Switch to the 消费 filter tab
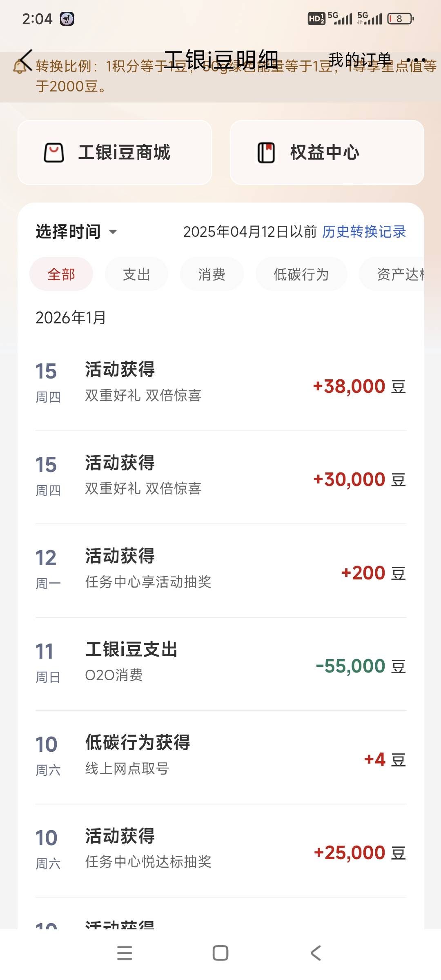Image resolution: width=441 pixels, height=980 pixels. pyautogui.click(x=212, y=274)
